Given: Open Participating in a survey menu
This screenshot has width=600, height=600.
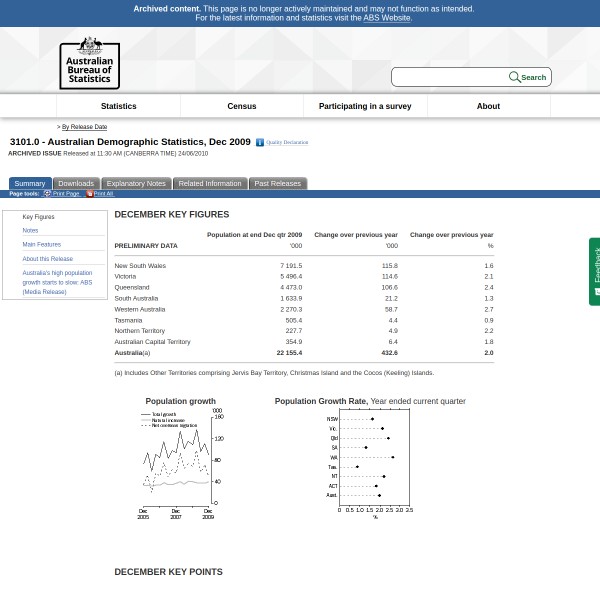Looking at the screenshot, I should (364, 106).
